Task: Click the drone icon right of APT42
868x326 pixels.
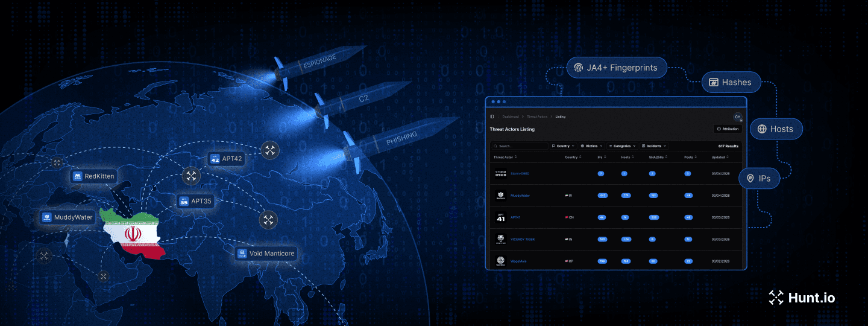Action: [x=269, y=150]
